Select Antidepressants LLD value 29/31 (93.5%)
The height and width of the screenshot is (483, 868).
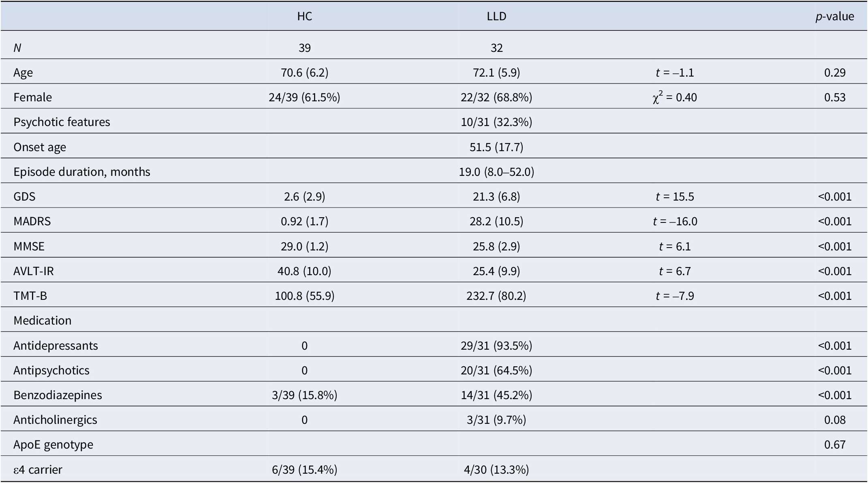tap(496, 346)
